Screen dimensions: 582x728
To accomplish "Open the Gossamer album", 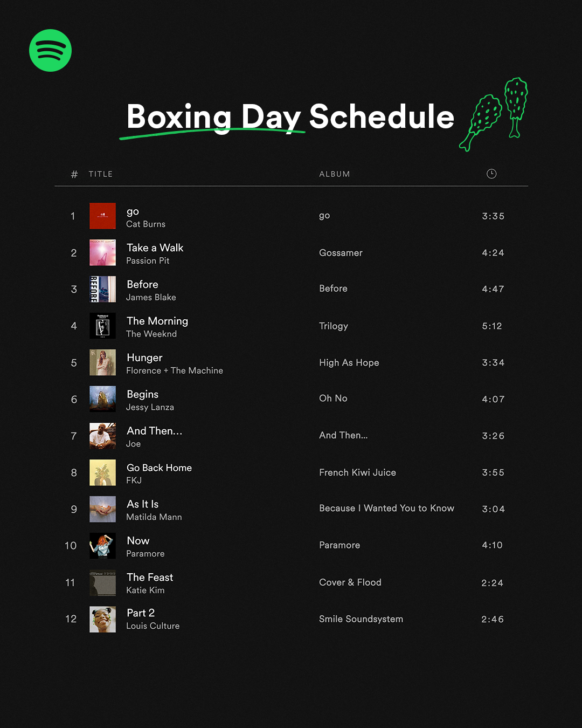I will pyautogui.click(x=341, y=253).
